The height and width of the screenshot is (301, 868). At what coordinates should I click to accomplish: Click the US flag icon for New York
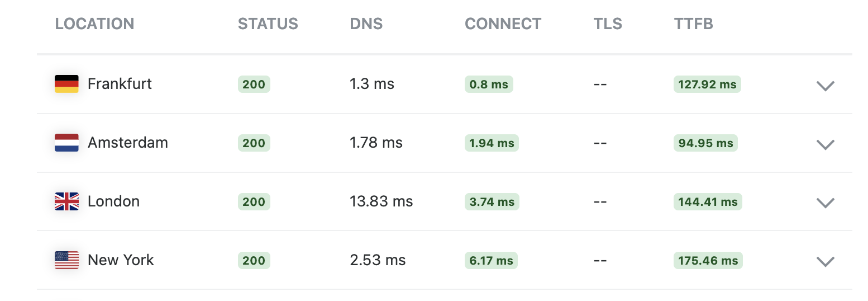point(66,260)
